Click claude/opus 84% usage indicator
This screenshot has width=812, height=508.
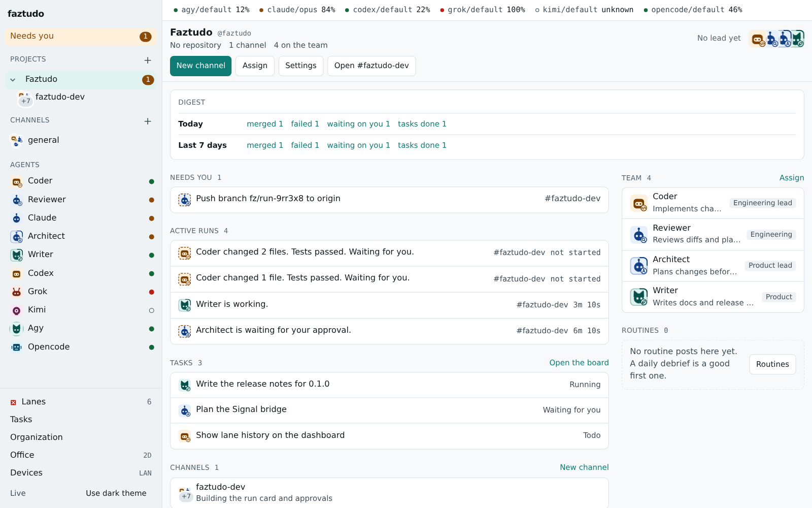click(297, 10)
